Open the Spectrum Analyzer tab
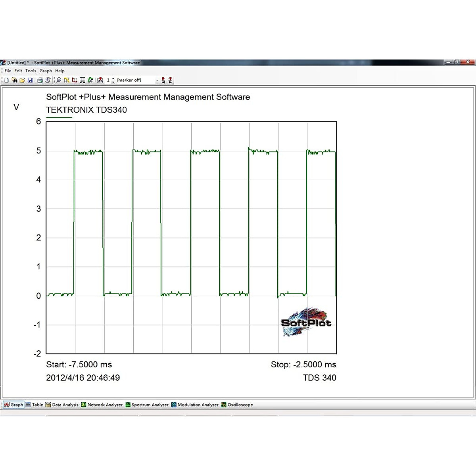Screen dimensions: 476x476 [147, 405]
